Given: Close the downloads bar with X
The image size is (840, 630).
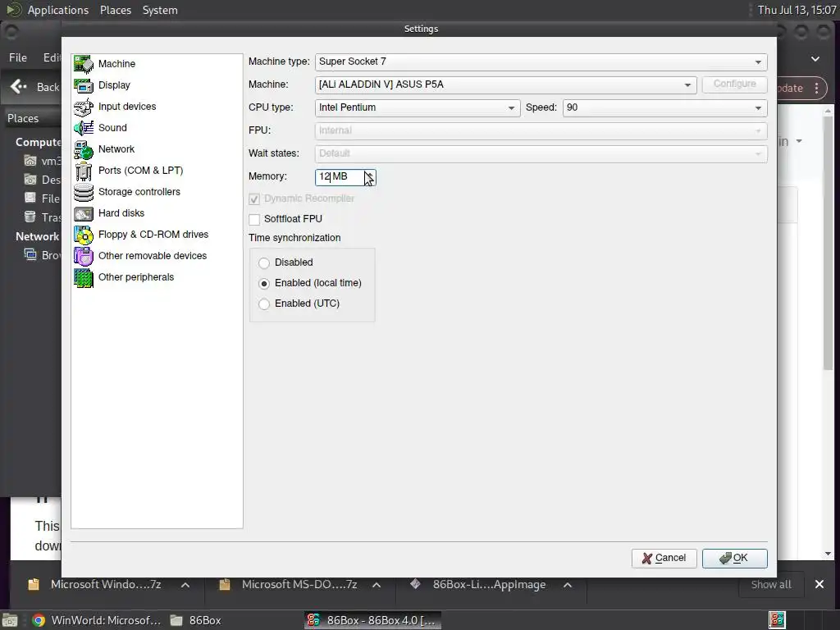Looking at the screenshot, I should point(819,584).
